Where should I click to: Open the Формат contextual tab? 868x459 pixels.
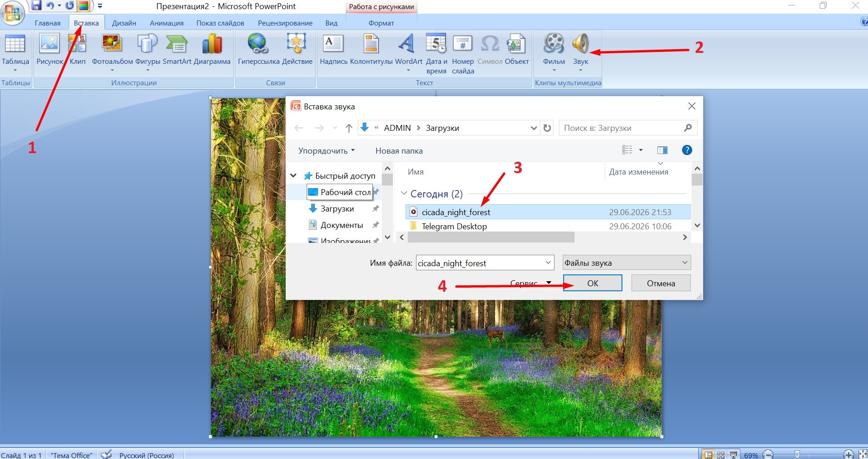point(381,23)
